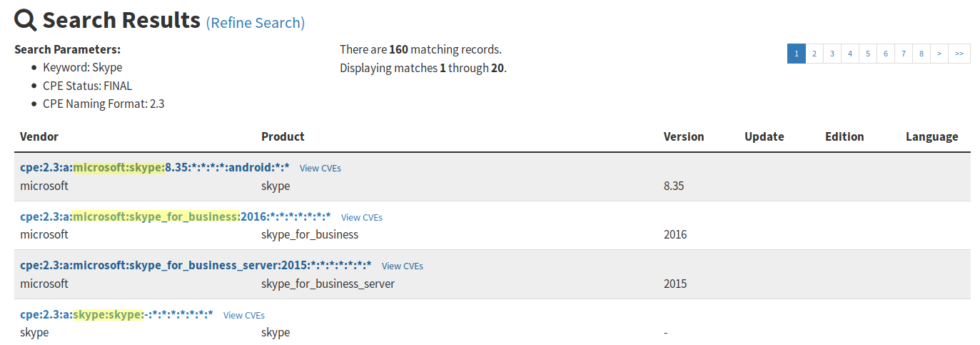View CVEs for skype_for_business_server 2015
This screenshot has width=980, height=345.
coord(403,266)
